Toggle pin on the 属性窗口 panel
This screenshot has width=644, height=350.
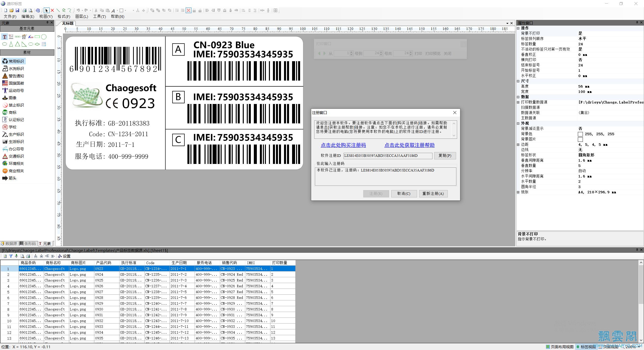pyautogui.click(x=637, y=23)
